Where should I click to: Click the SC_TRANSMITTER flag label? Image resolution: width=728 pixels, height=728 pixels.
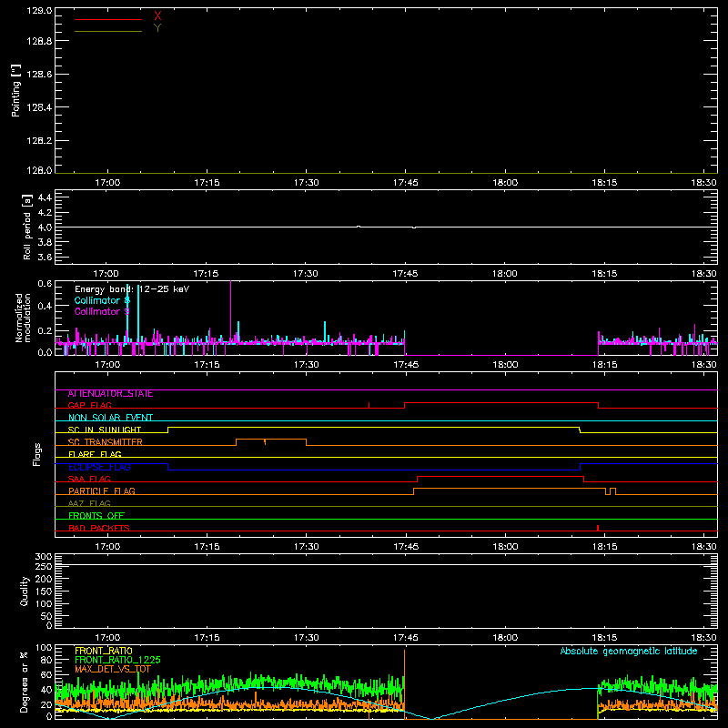pos(106,442)
